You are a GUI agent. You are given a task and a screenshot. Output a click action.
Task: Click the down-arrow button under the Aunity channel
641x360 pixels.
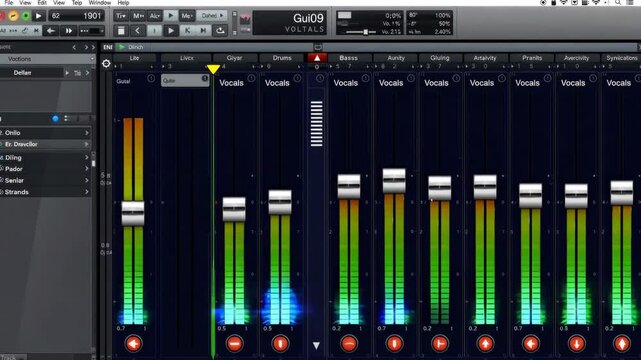coord(394,344)
